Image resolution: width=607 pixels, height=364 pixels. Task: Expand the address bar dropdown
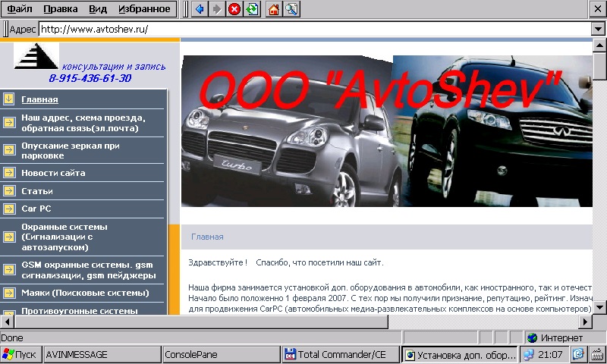pyautogui.click(x=598, y=29)
